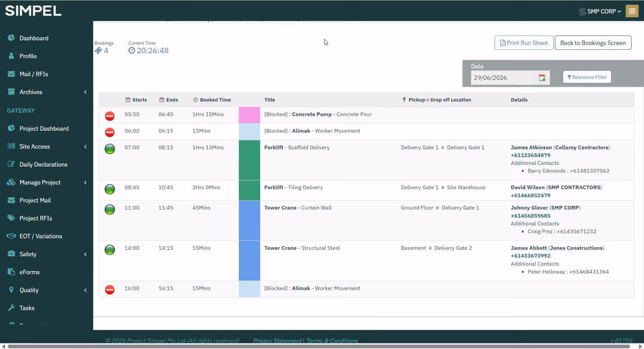Click the SIMPEL logo
The width and height of the screenshot is (644, 349).
coord(33,11)
